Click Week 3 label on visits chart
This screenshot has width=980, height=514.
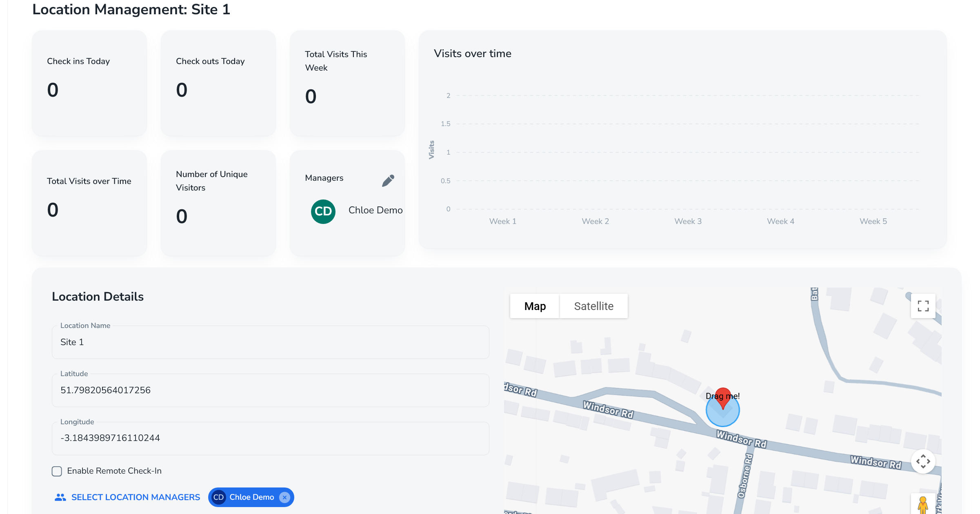688,221
